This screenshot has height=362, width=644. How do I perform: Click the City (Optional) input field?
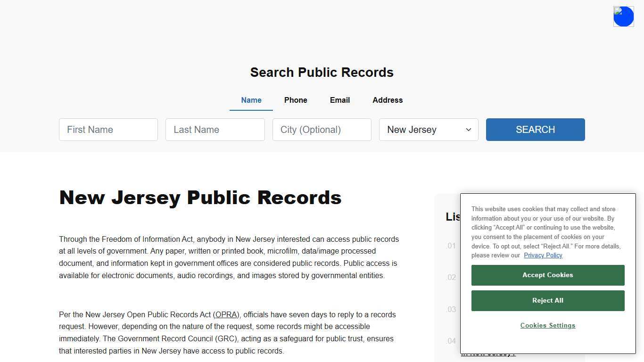click(x=322, y=130)
